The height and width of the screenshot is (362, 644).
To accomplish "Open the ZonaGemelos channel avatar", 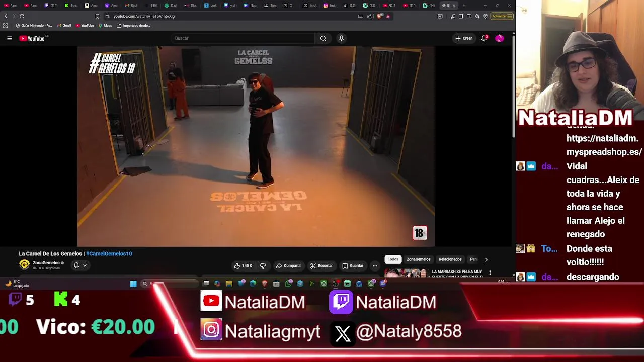I will (24, 265).
